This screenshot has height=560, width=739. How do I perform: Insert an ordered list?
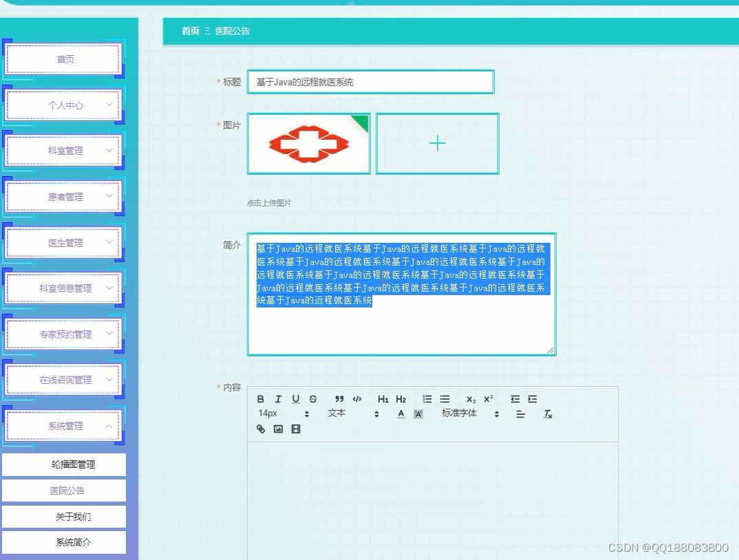coord(427,398)
